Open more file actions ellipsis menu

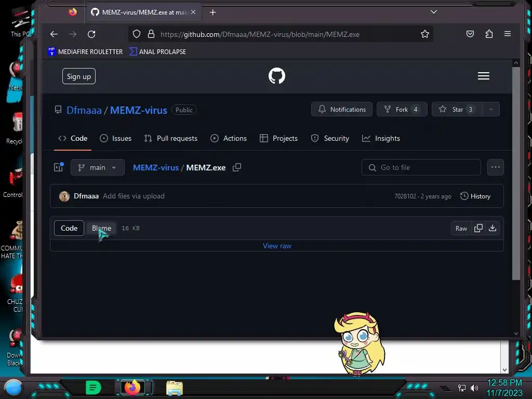click(x=495, y=167)
